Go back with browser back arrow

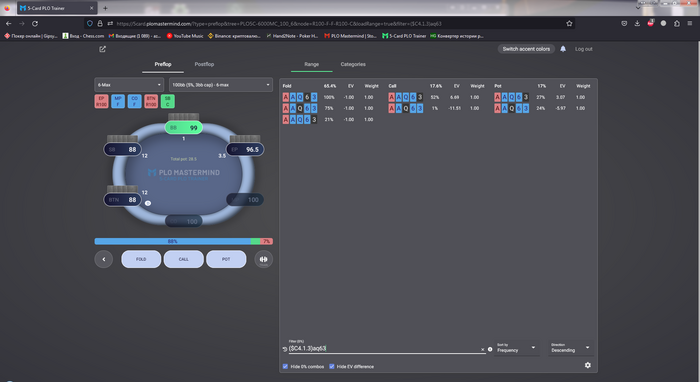(x=8, y=24)
